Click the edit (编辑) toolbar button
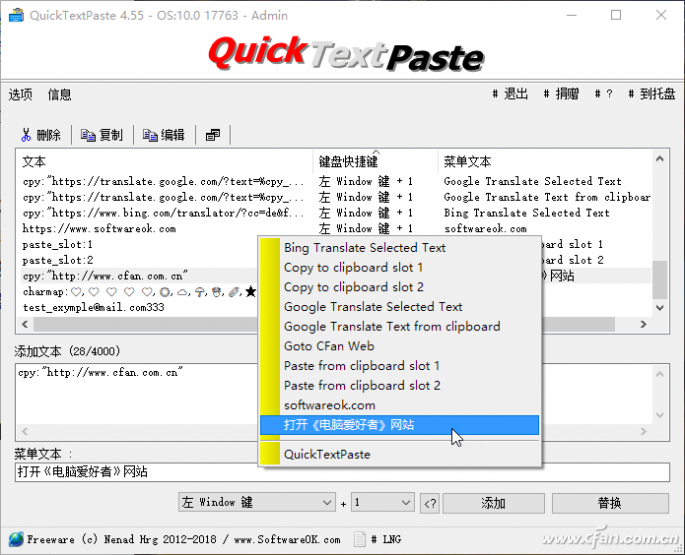685x555 pixels. click(x=164, y=135)
